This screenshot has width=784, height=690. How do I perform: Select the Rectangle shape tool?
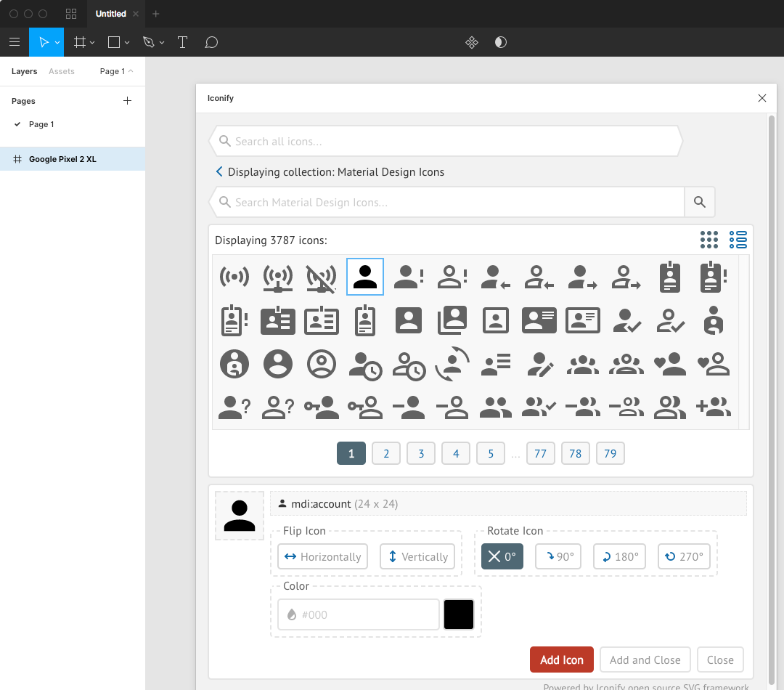pos(113,42)
